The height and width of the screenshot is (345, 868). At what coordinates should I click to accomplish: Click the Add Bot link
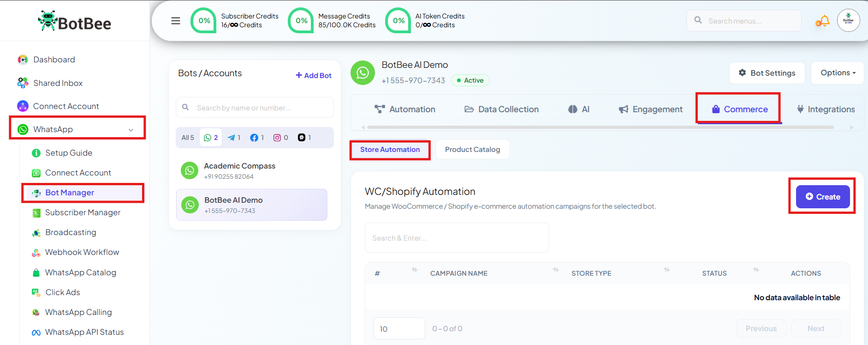(314, 75)
